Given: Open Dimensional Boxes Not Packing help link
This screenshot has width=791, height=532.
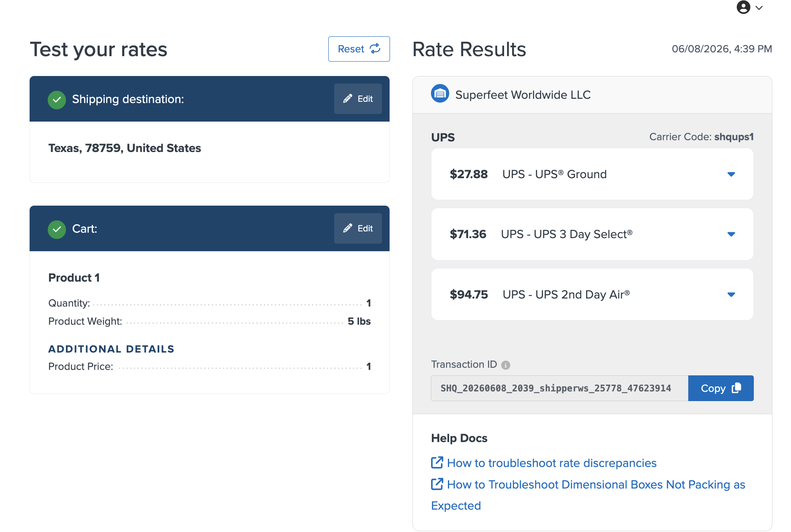Looking at the screenshot, I should click(x=588, y=495).
